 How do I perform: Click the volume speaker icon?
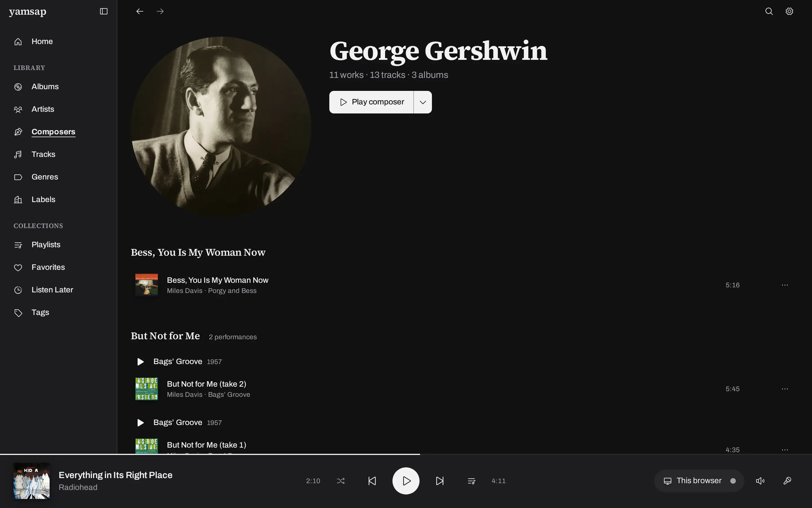[760, 481]
